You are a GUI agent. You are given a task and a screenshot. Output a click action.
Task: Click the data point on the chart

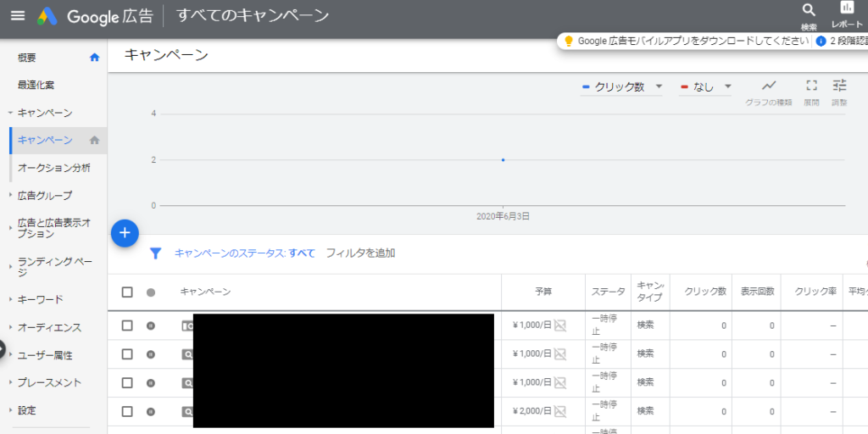(x=503, y=160)
